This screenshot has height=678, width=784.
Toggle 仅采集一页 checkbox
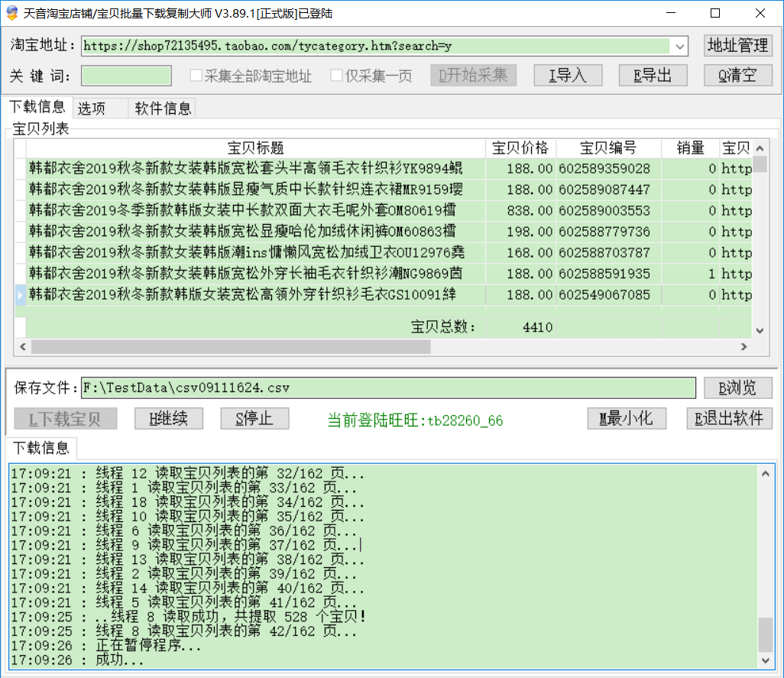336,76
